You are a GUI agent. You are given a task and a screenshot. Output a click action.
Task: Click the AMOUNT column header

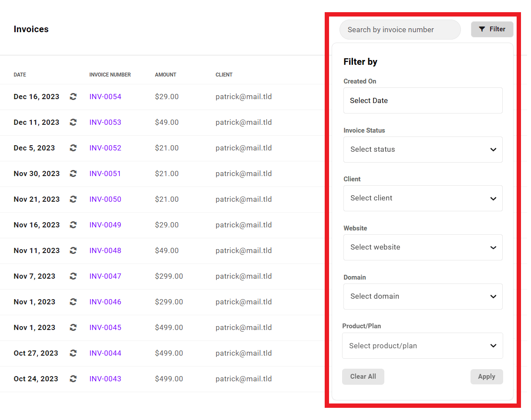[166, 75]
